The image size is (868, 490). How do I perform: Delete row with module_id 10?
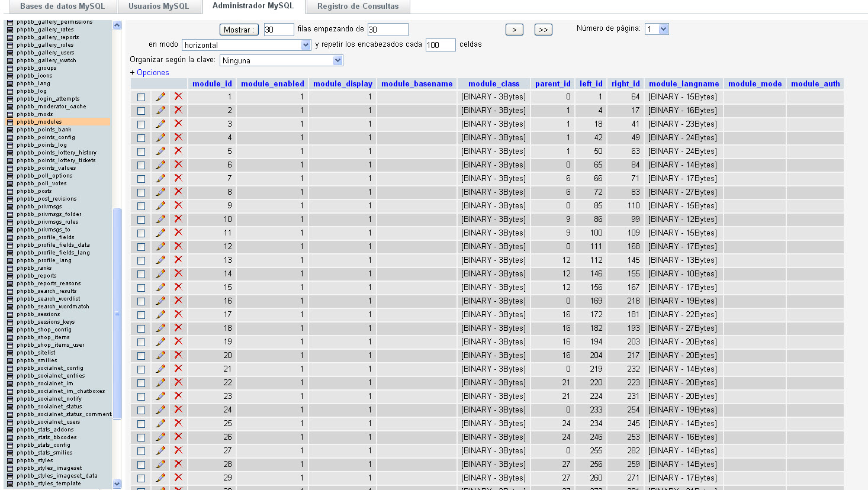click(x=178, y=219)
